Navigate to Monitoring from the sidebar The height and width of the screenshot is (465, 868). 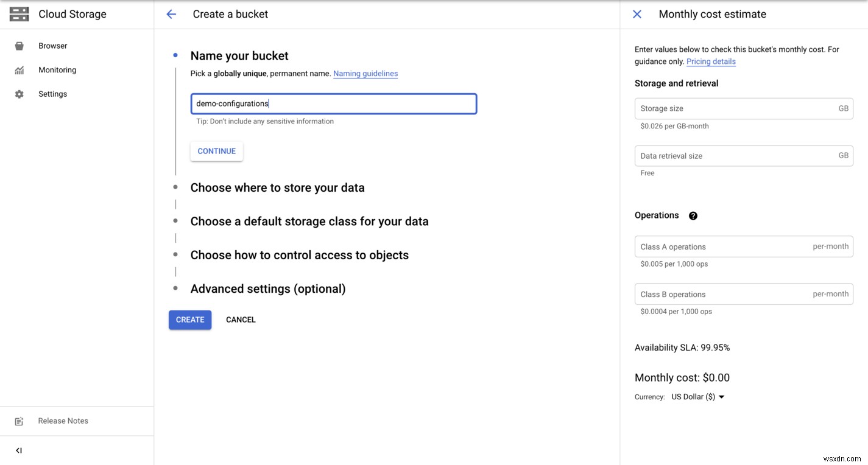pyautogui.click(x=57, y=69)
